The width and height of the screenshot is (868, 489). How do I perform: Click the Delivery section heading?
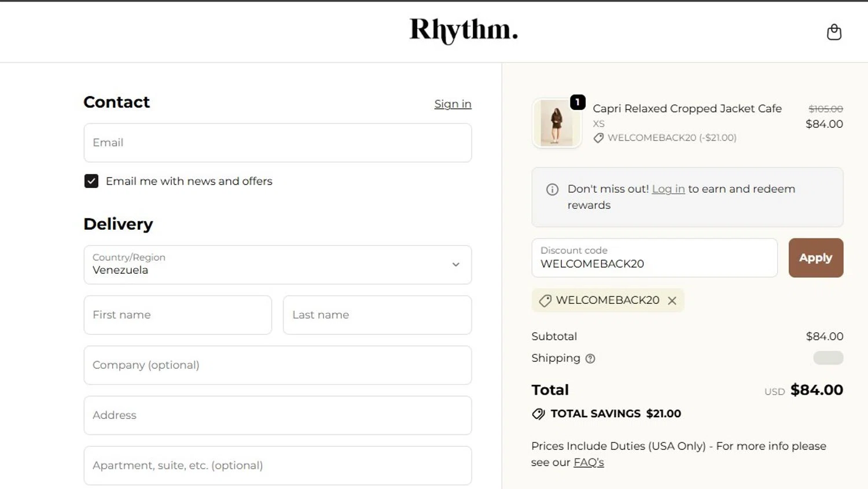[x=118, y=224]
